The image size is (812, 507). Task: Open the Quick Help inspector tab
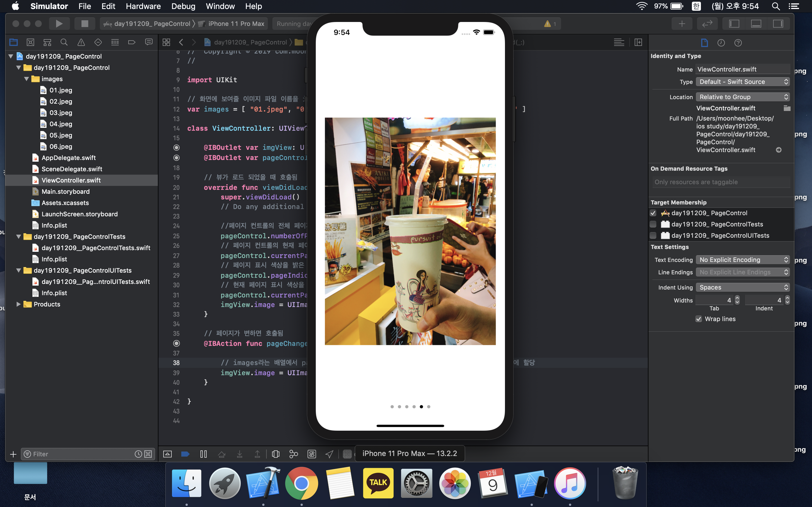tap(738, 43)
